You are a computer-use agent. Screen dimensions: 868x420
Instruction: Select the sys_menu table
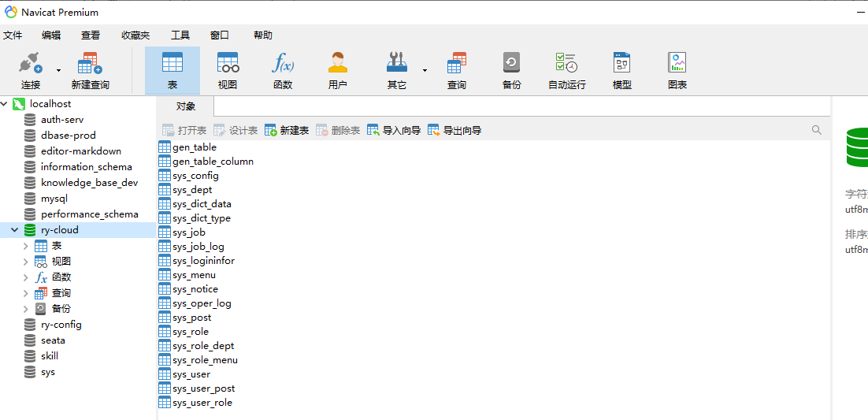tap(194, 275)
